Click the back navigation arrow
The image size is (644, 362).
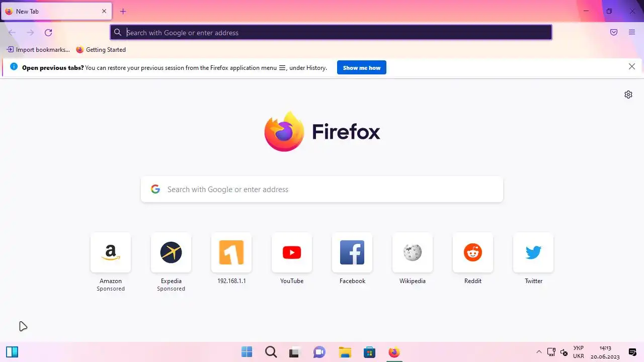(x=12, y=33)
